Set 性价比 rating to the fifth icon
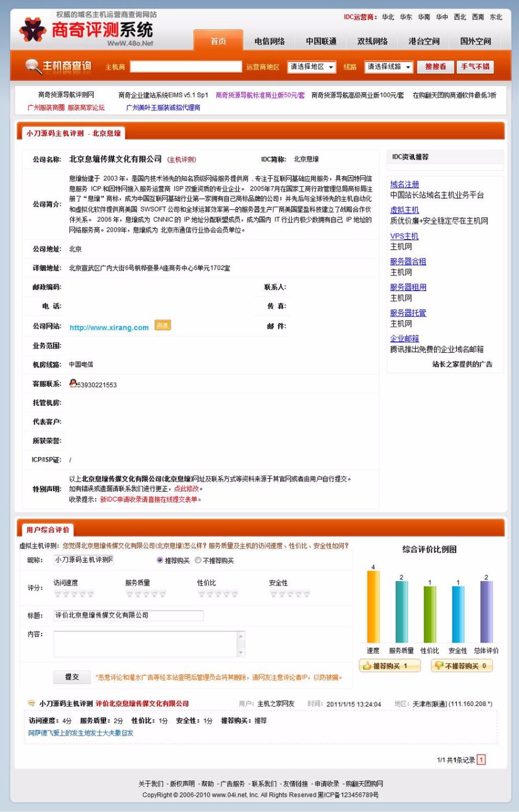This screenshot has height=812, width=519. coord(235,594)
